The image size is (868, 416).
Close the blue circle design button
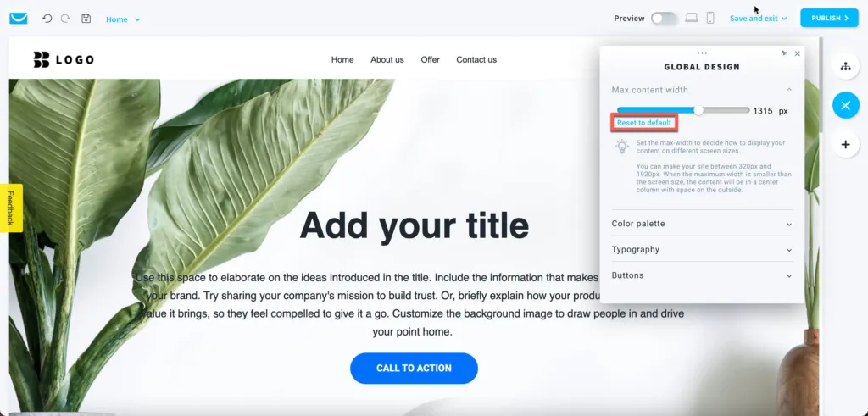click(845, 106)
